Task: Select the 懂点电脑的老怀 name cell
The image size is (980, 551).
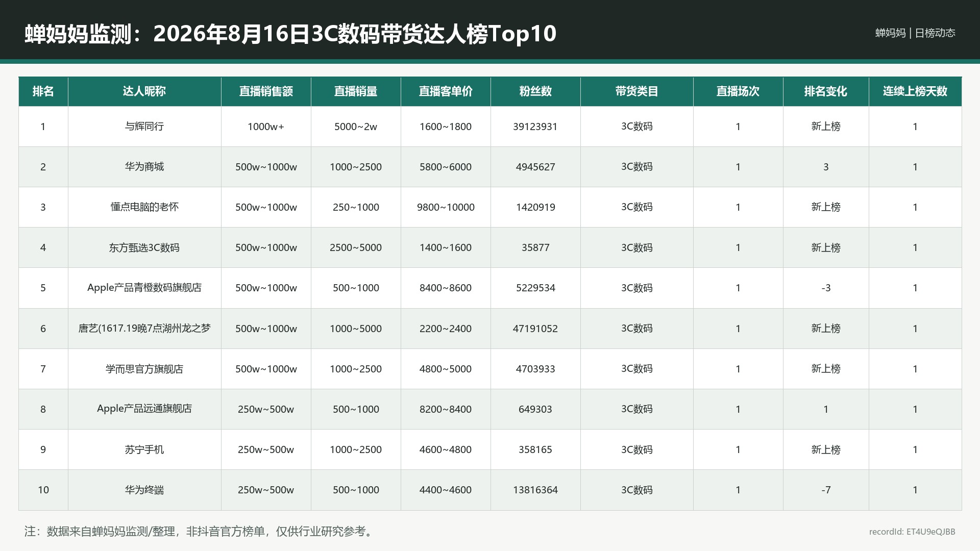Action: (144, 207)
